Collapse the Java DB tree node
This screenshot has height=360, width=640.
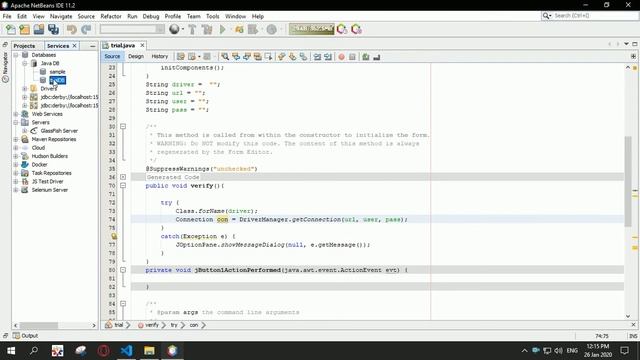point(24,63)
